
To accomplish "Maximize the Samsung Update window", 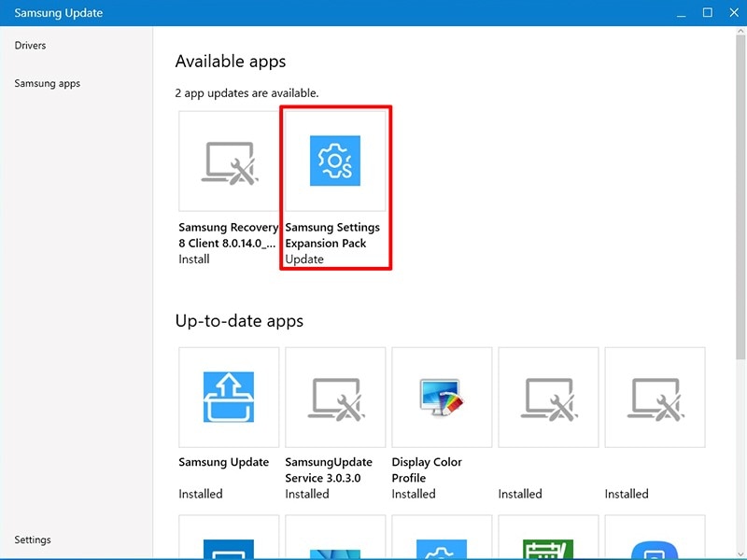I will point(708,13).
